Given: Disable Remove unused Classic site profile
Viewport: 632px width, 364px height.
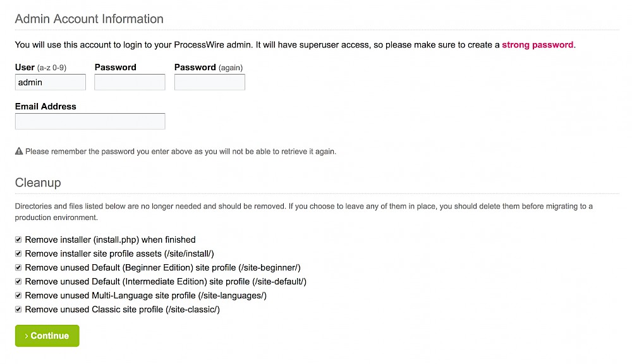Looking at the screenshot, I should click(x=18, y=309).
